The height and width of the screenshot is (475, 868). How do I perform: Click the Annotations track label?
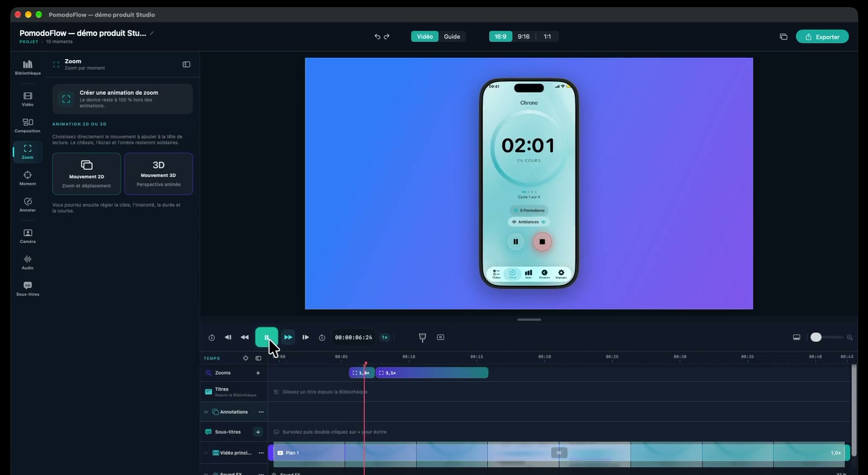coord(234,412)
